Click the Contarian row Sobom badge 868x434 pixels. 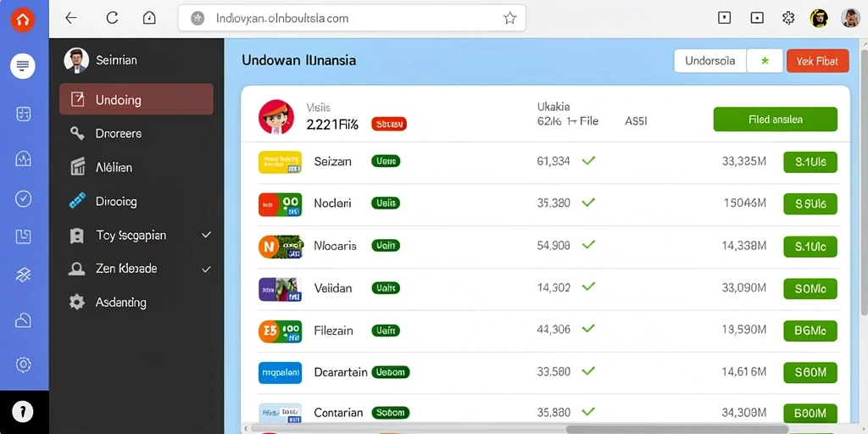[391, 413]
